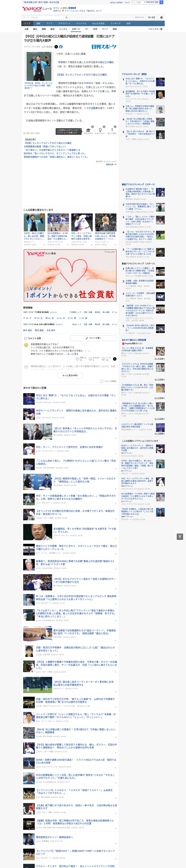The image size is (186, 868).
Task: Open the 熊本地震10年 notice link
Action: point(41,2)
